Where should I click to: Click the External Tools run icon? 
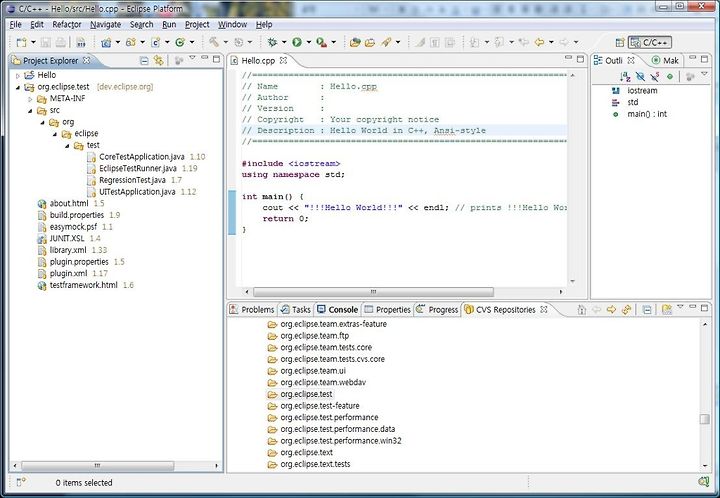click(321, 42)
